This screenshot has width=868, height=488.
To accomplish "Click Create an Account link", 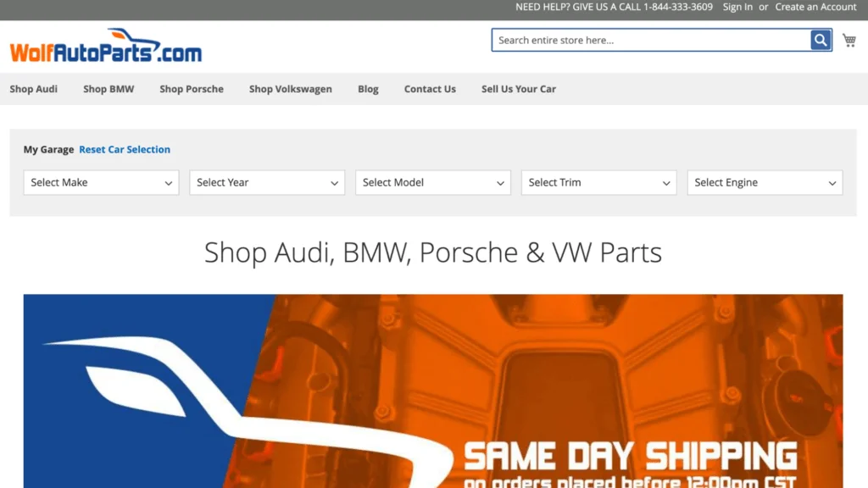I will (815, 7).
